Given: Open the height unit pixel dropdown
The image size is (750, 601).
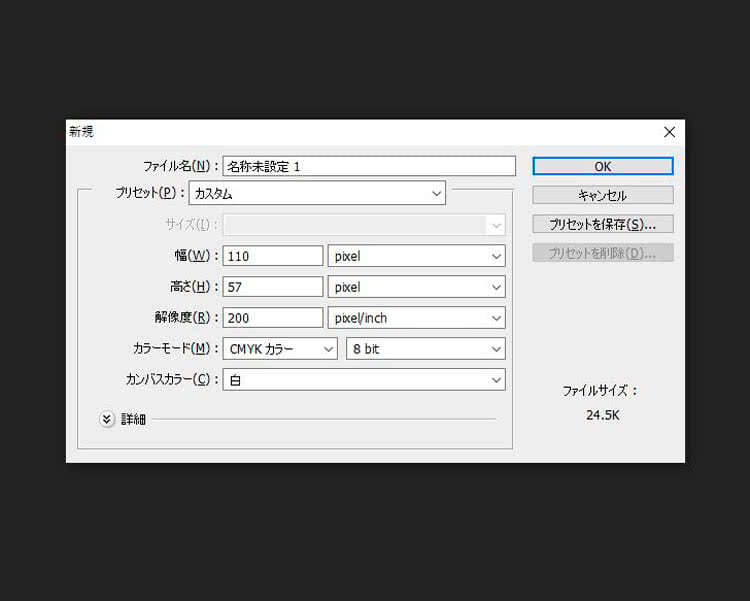Looking at the screenshot, I should [416, 287].
